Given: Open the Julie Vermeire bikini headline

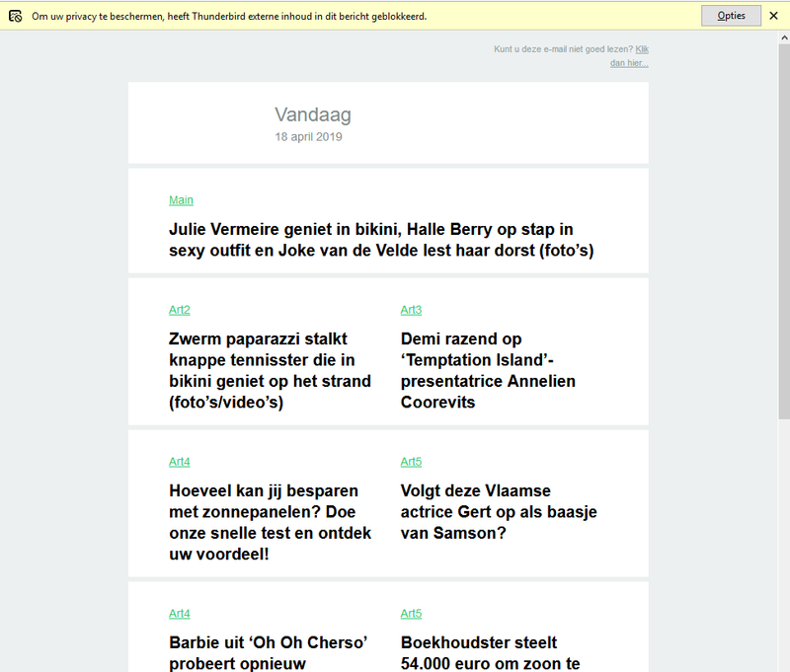Looking at the screenshot, I should (381, 240).
